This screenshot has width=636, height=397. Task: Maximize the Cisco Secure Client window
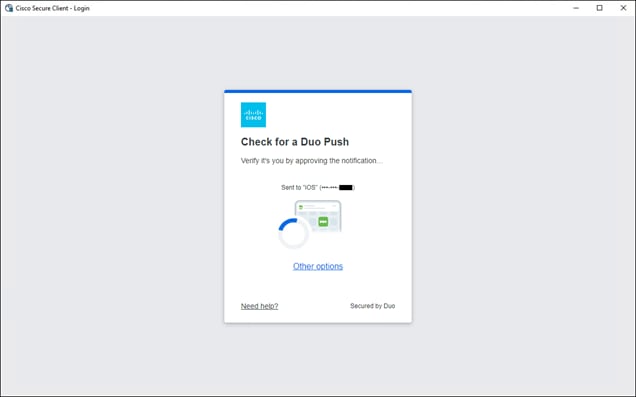click(599, 8)
